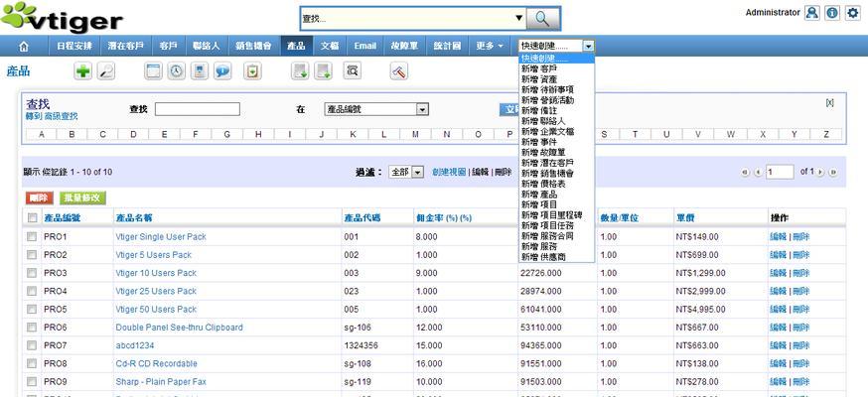Click the global search magnifier button
Screen dimensions: 868x397
coord(542,19)
